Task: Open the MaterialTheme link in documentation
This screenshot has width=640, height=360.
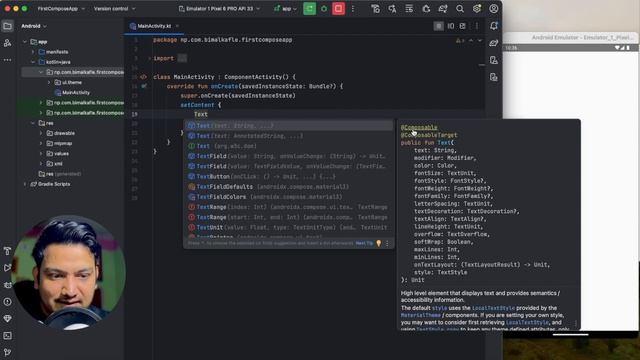Action: coord(421,315)
